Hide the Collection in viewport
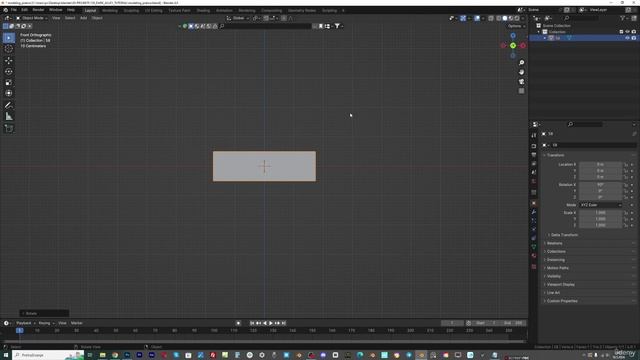Viewport: 640px width, 360px height. [x=627, y=32]
